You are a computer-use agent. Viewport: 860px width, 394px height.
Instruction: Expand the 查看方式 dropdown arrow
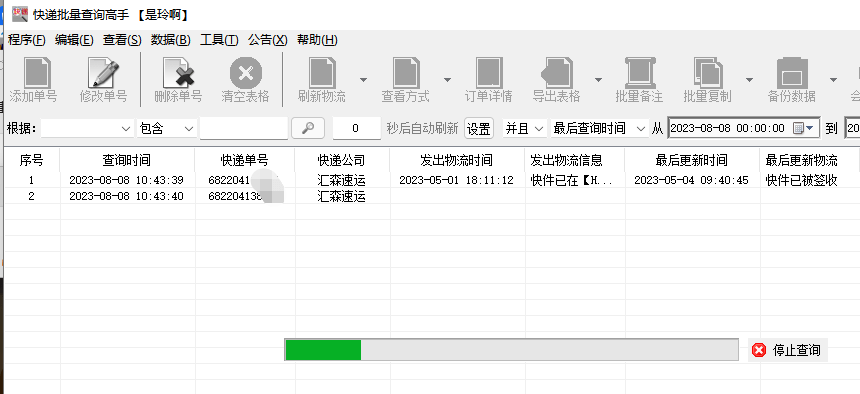coord(447,80)
